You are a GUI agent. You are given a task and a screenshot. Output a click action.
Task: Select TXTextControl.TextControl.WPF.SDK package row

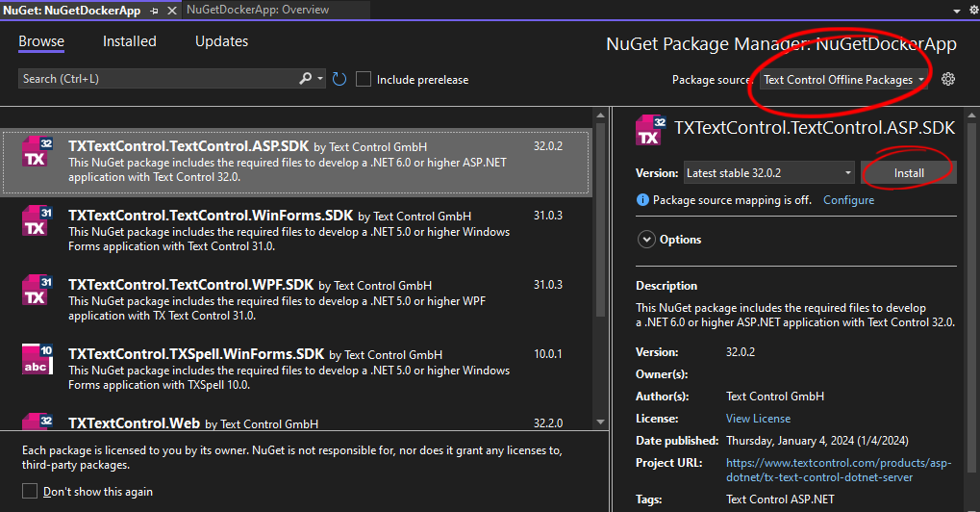click(x=296, y=300)
